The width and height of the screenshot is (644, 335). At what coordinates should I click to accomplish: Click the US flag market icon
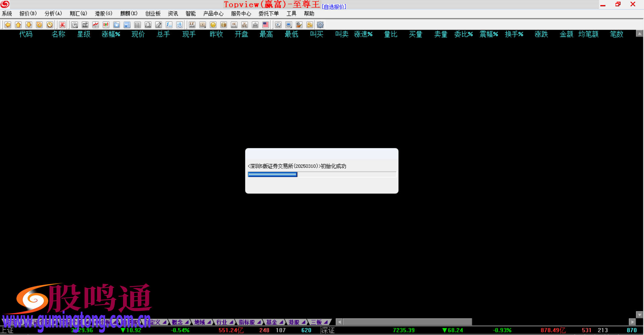click(265, 25)
